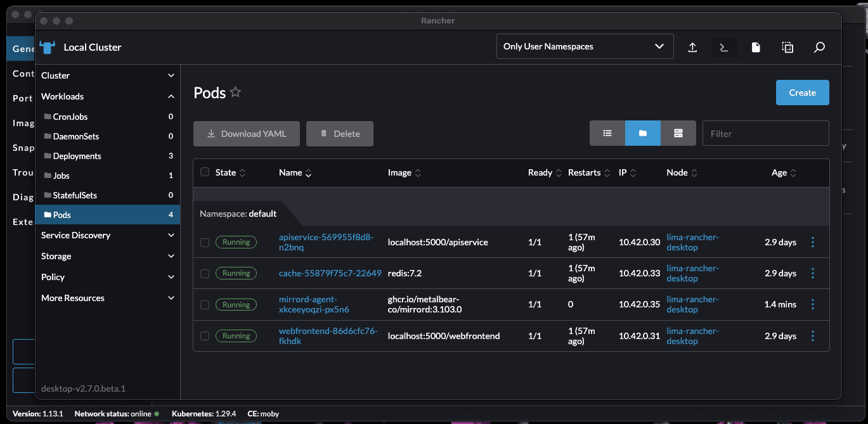The width and height of the screenshot is (868, 424).
Task: Click the 1.4 mins age cell
Action: [x=781, y=304]
